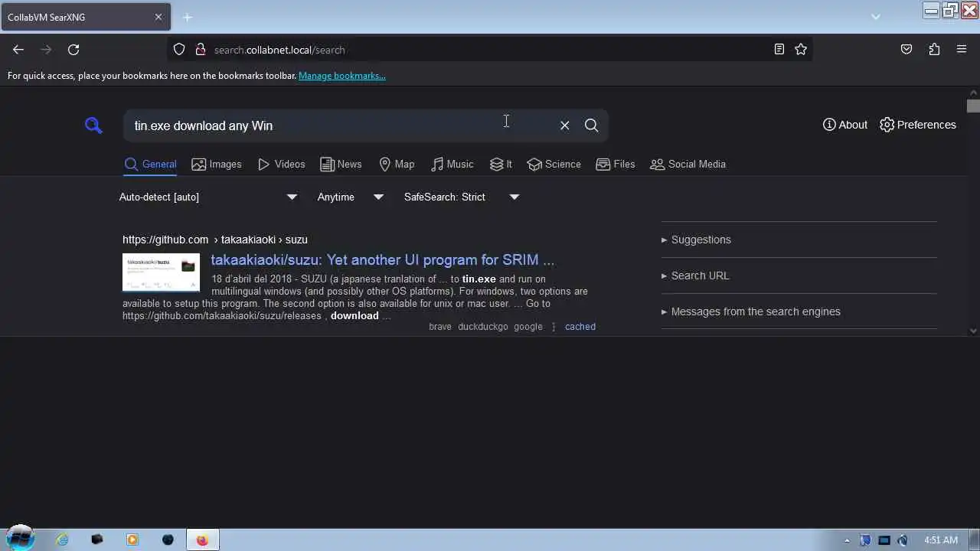
Task: Open the takaakiaoki/suzu result title
Action: click(x=383, y=259)
